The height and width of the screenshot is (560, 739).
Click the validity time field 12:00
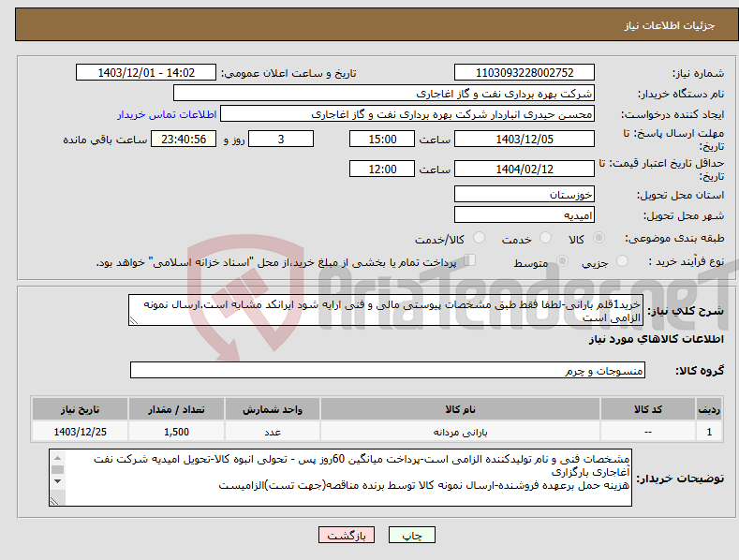click(382, 169)
